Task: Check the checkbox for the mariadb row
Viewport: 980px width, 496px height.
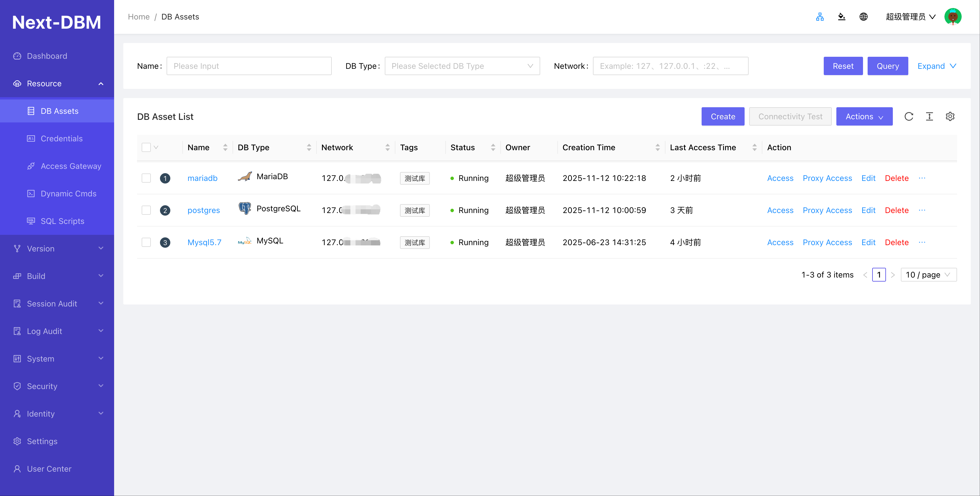Action: [x=146, y=178]
